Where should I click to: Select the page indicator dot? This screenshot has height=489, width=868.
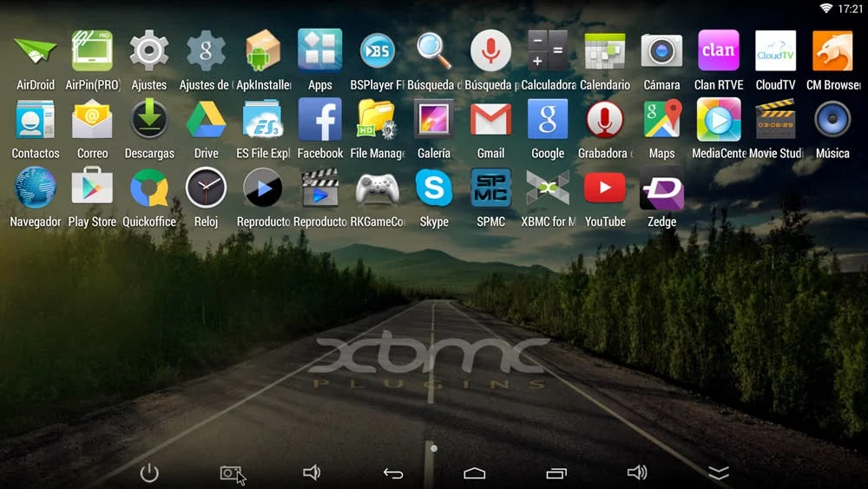click(x=434, y=448)
